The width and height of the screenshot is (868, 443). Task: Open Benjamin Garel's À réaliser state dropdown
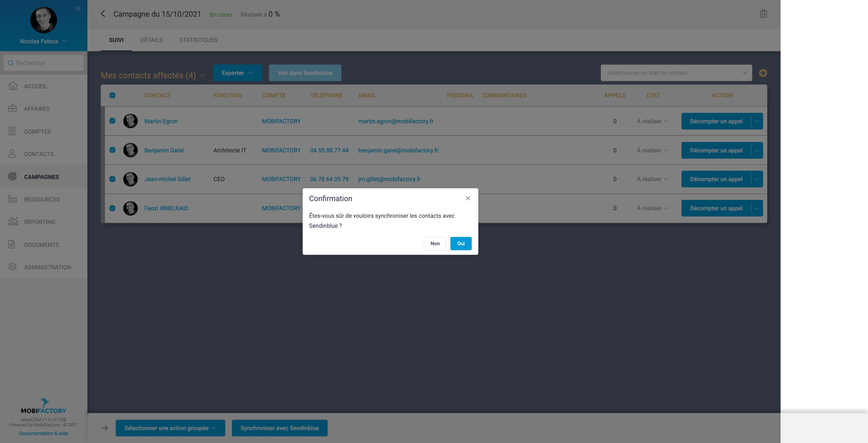652,150
